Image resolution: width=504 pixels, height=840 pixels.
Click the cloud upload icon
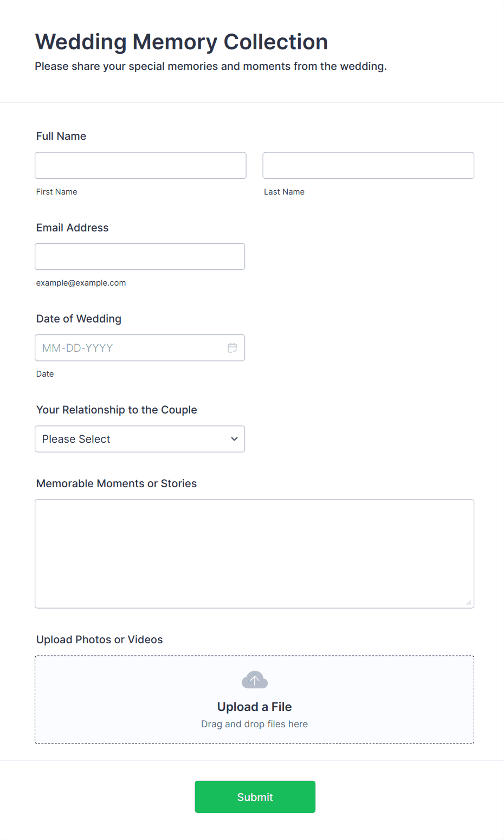click(255, 680)
